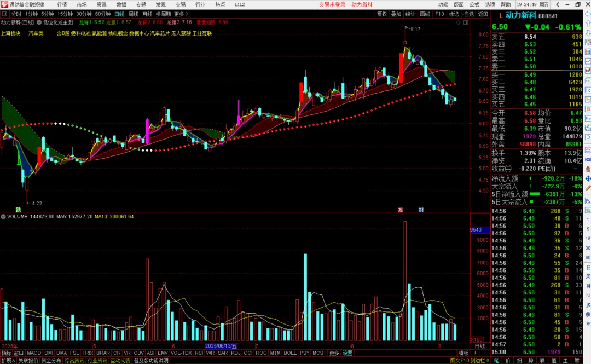
Task: Expand the 扩展 panel toggle
Action: [8, 361]
